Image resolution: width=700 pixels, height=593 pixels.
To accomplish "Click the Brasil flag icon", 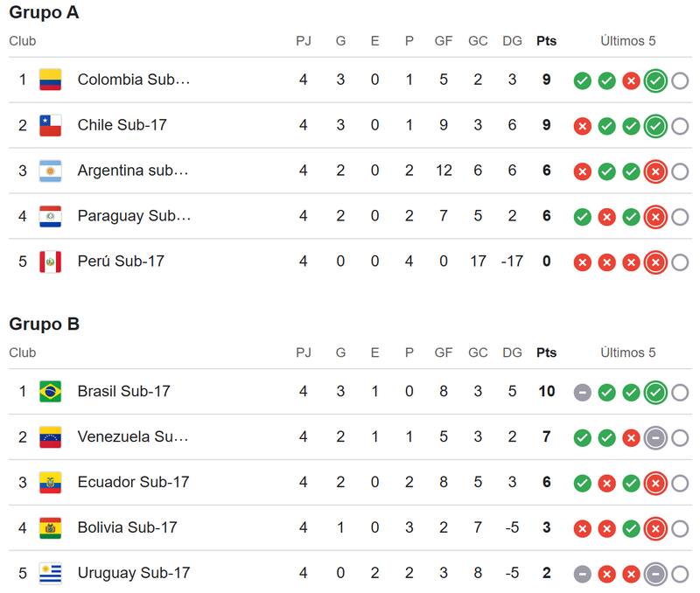I will pyautogui.click(x=51, y=391).
